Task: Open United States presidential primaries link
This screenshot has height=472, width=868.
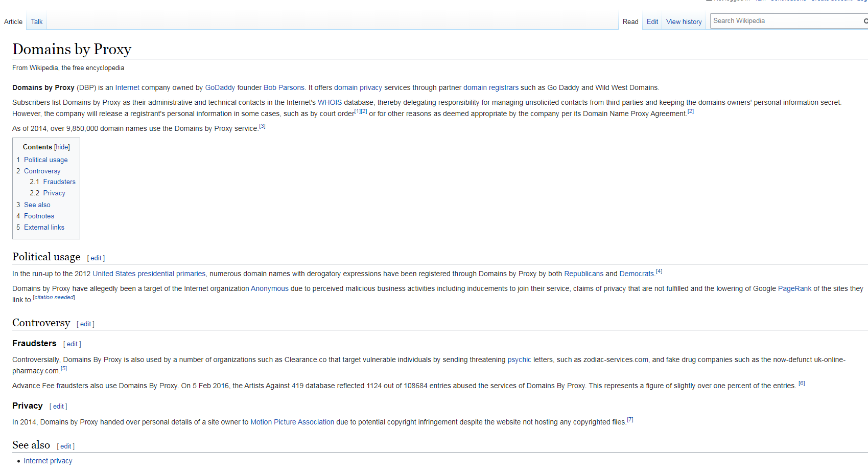Action: (149, 274)
